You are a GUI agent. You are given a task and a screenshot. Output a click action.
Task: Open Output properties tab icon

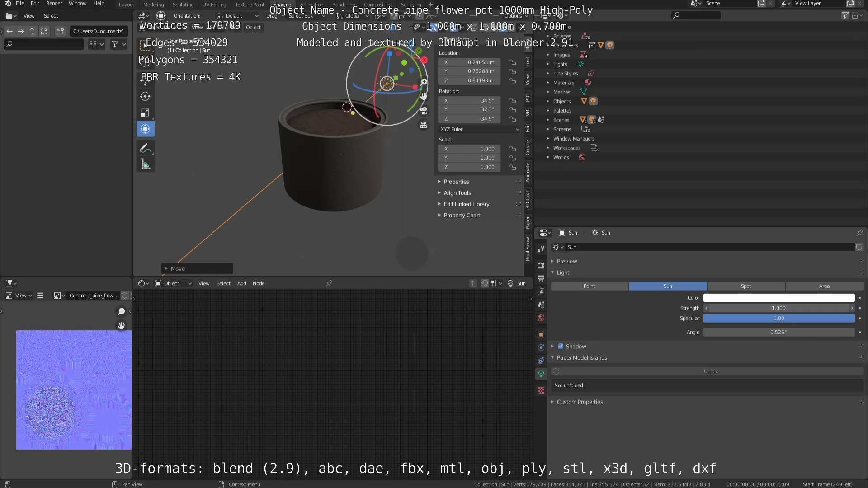(541, 279)
